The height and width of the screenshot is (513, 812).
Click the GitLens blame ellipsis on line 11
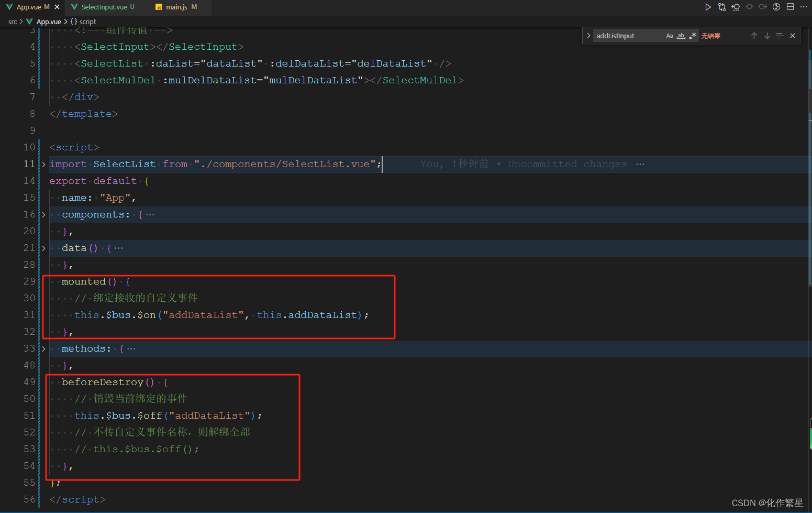(640, 164)
